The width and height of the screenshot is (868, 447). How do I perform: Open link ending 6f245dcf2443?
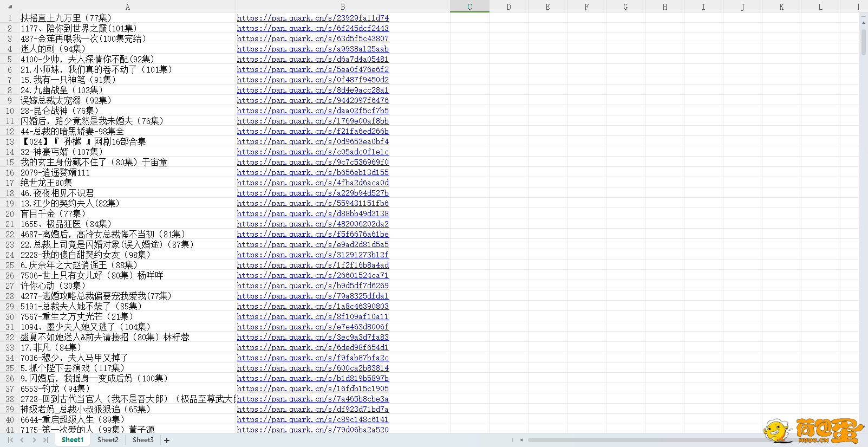[x=313, y=28]
